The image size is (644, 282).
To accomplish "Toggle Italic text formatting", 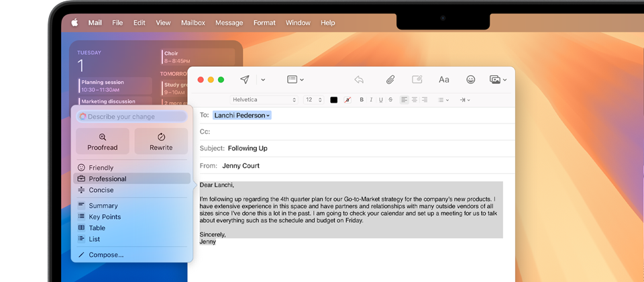I will coord(371,100).
